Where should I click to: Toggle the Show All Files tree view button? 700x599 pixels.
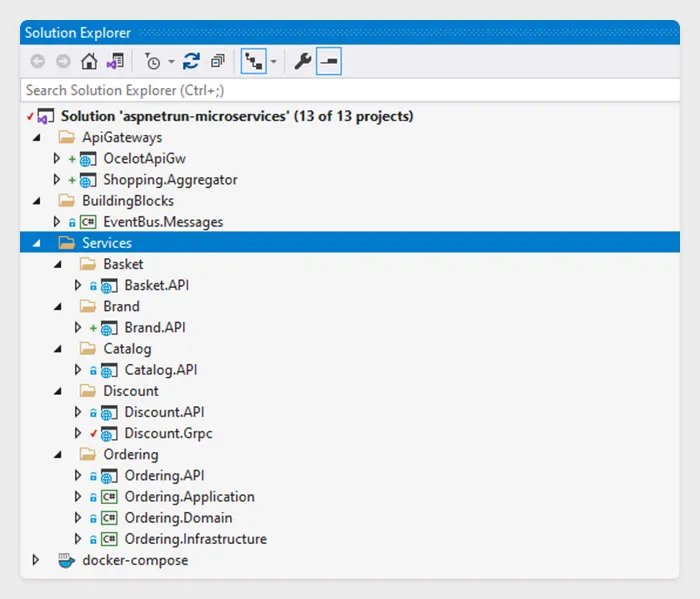coord(251,62)
